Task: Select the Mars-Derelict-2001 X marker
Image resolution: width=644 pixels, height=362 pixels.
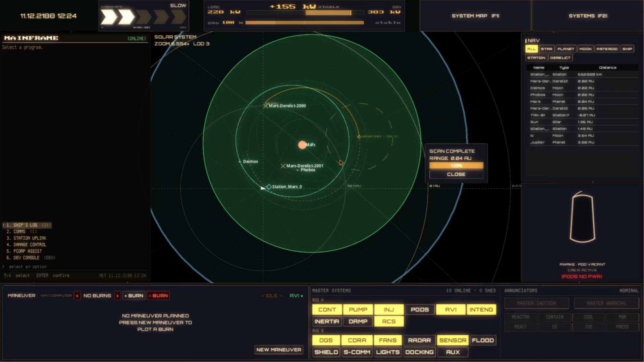Action: point(283,166)
